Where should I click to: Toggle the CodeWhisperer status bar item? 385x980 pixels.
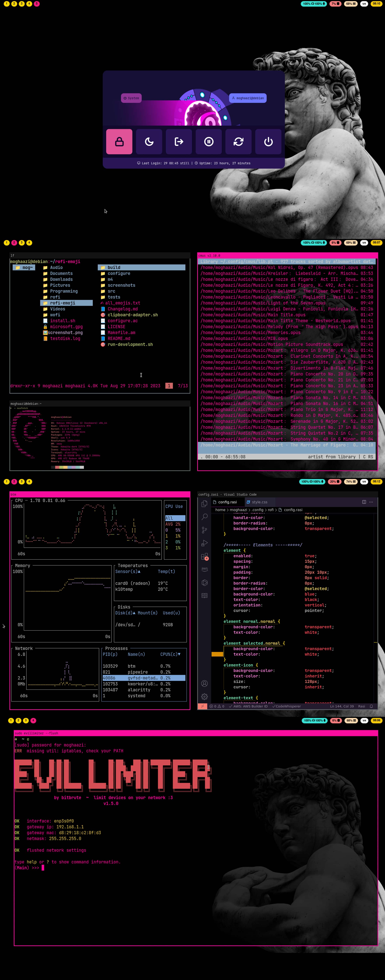click(x=286, y=706)
